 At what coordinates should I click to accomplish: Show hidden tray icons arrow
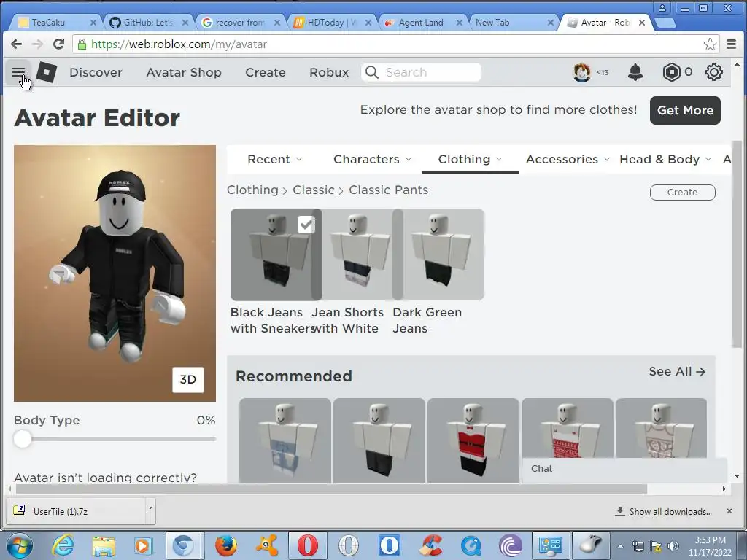click(x=620, y=546)
